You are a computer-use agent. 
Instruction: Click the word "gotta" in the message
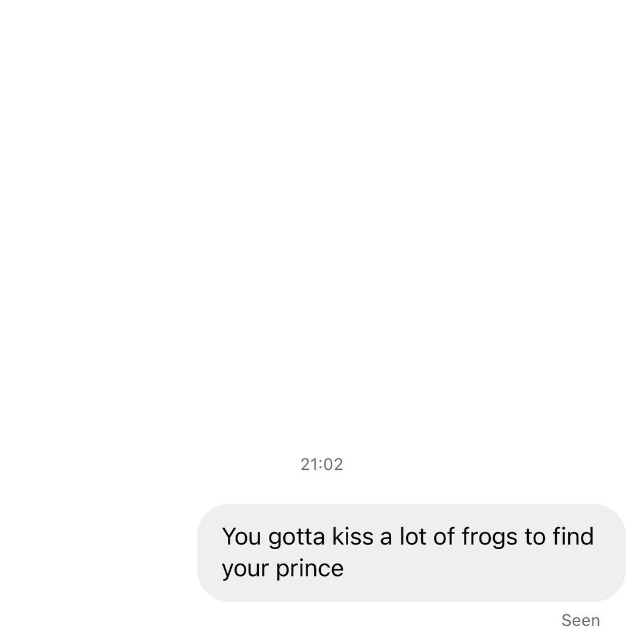(296, 537)
